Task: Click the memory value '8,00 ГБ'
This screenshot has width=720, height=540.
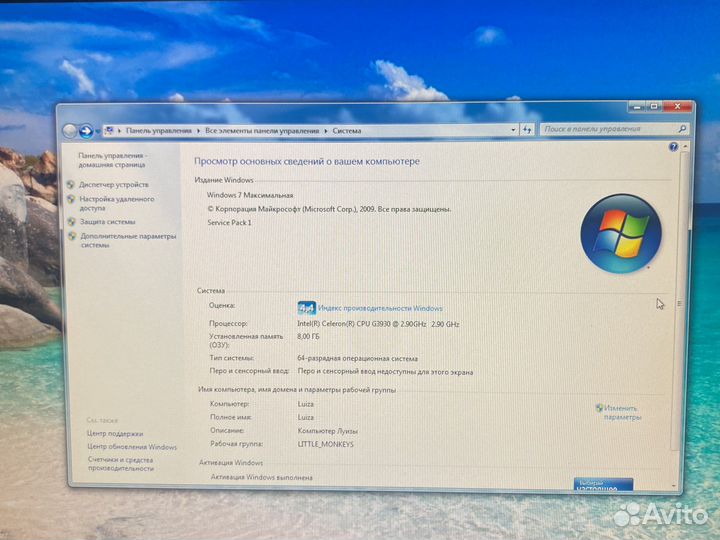Action: pos(308,337)
